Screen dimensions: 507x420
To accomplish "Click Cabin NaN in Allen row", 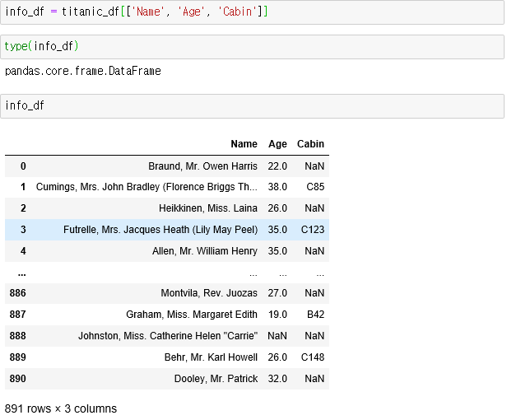I will (x=314, y=251).
